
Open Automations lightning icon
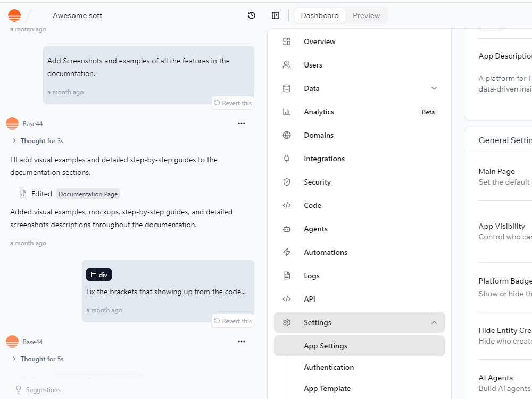coord(287,252)
